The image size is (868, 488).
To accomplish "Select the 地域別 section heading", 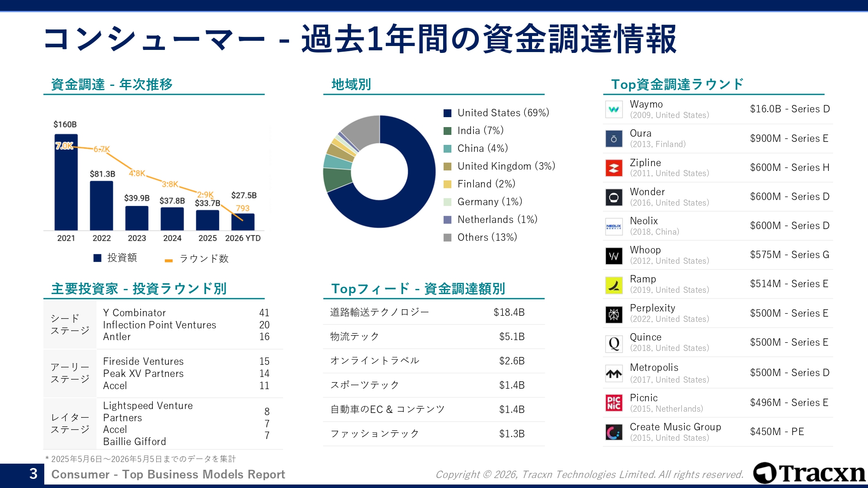I will tap(352, 84).
